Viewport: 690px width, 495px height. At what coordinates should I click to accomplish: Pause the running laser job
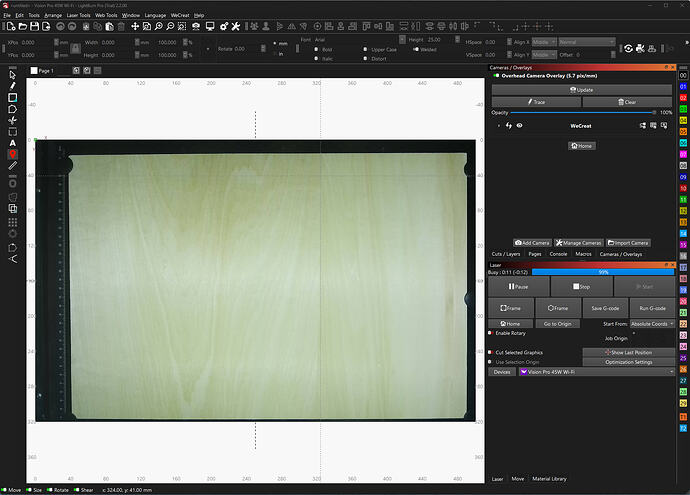[x=518, y=286]
